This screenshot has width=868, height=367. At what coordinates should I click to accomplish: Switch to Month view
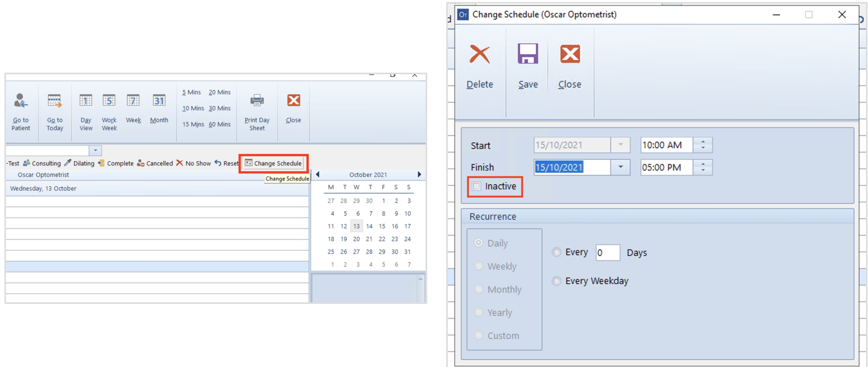[x=159, y=108]
